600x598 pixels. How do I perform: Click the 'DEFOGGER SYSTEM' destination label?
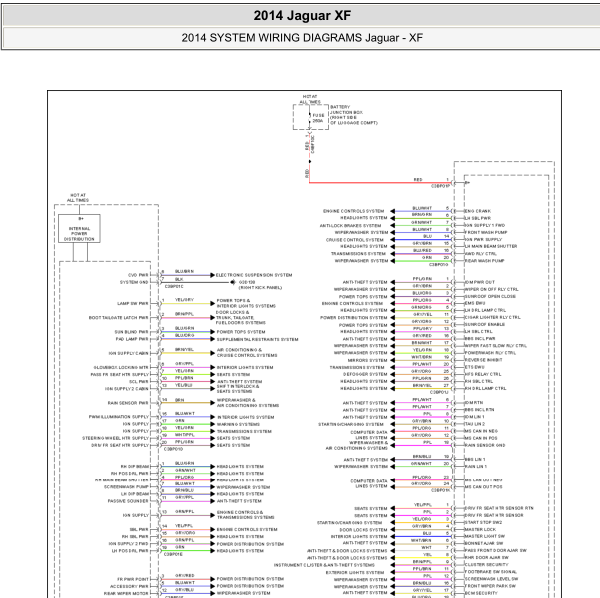point(365,375)
